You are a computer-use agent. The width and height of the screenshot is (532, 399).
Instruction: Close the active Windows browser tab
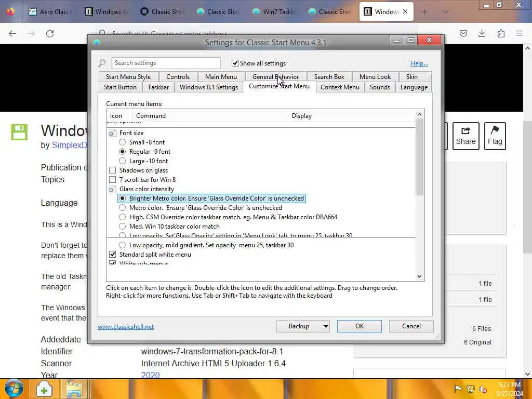click(x=405, y=11)
